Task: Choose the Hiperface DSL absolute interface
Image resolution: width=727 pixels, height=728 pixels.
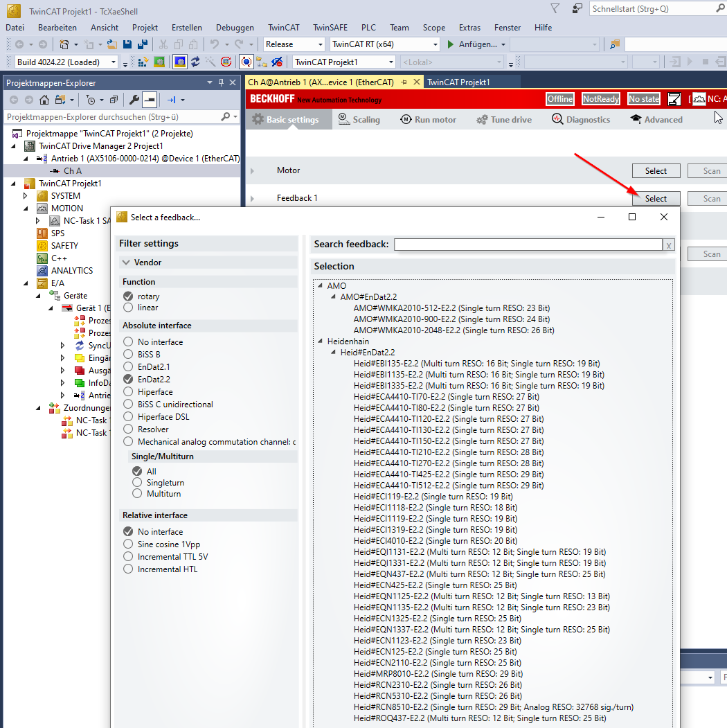Action: [x=128, y=417]
